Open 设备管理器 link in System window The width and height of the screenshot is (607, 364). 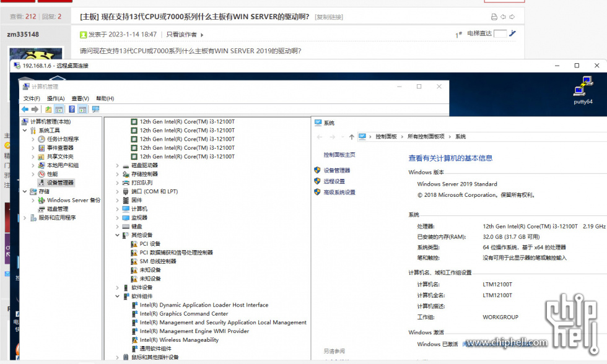pyautogui.click(x=337, y=170)
